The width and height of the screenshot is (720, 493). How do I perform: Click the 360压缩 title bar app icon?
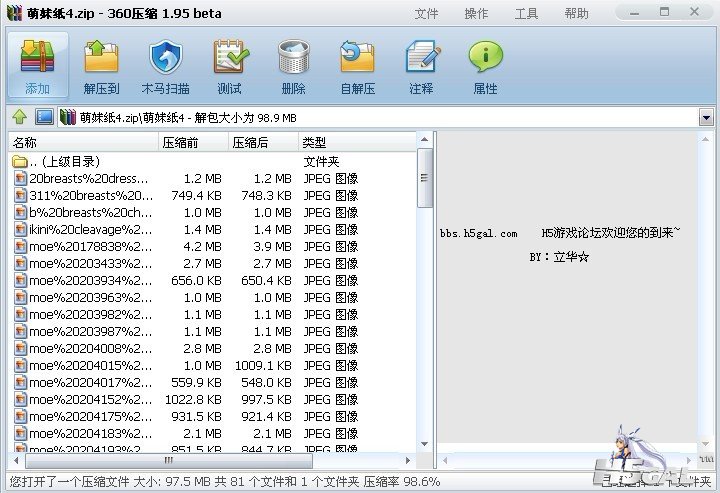[x=15, y=13]
